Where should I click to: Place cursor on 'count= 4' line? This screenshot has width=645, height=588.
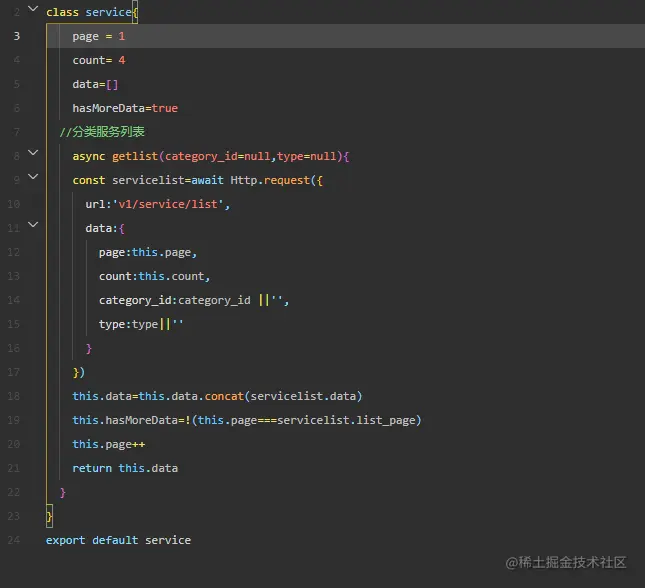pyautogui.click(x=99, y=60)
